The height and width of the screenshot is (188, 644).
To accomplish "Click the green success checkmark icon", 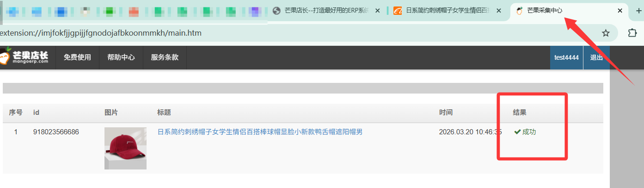I will (517, 132).
